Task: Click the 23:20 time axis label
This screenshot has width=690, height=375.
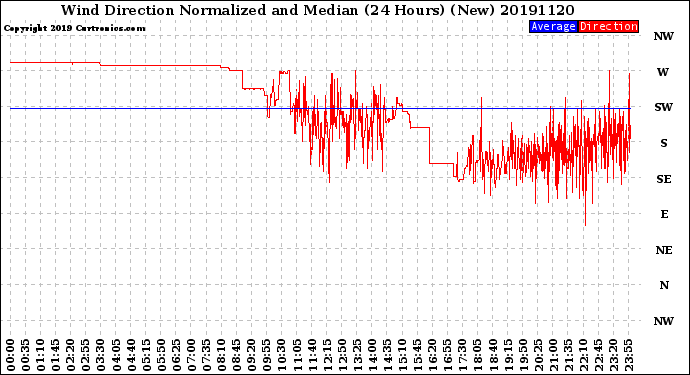Action: click(613, 355)
